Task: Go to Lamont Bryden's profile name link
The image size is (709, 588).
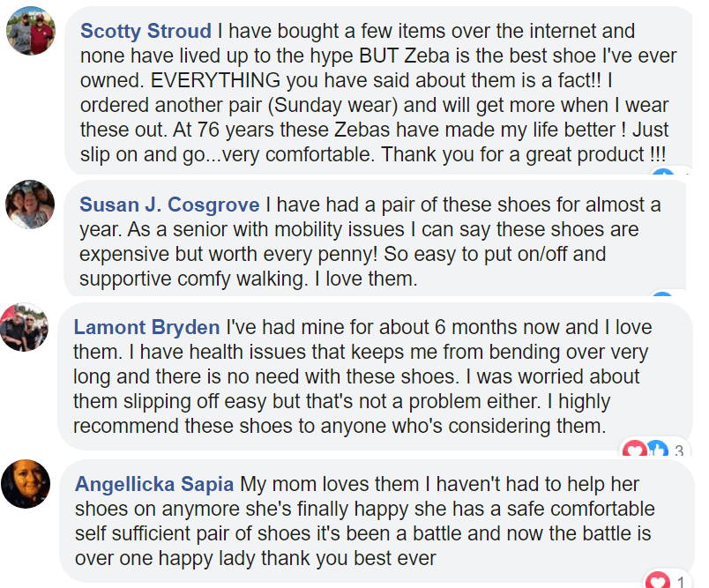Action: (x=146, y=327)
